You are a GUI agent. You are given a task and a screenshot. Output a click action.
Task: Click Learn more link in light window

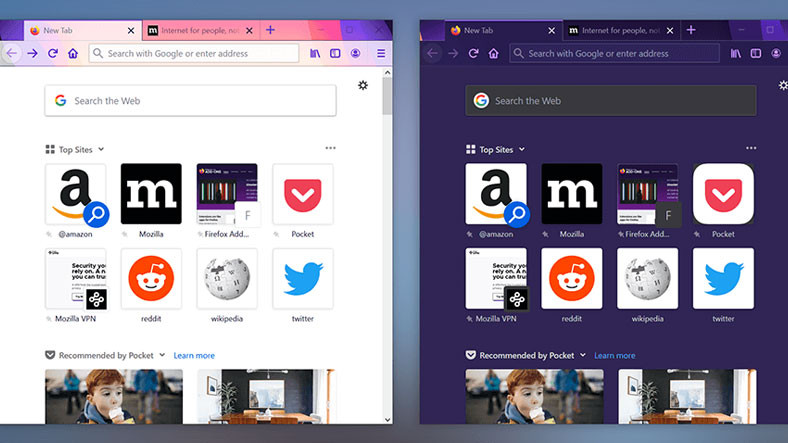click(194, 356)
